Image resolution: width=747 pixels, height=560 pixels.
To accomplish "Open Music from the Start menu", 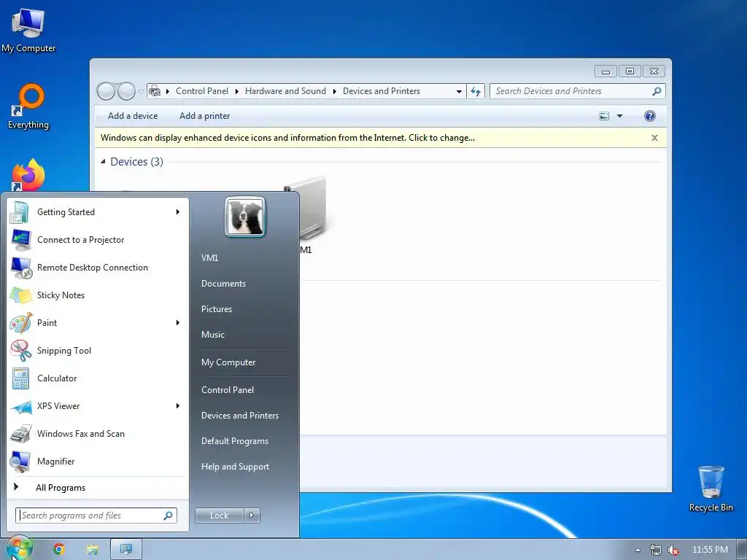I will tap(212, 335).
